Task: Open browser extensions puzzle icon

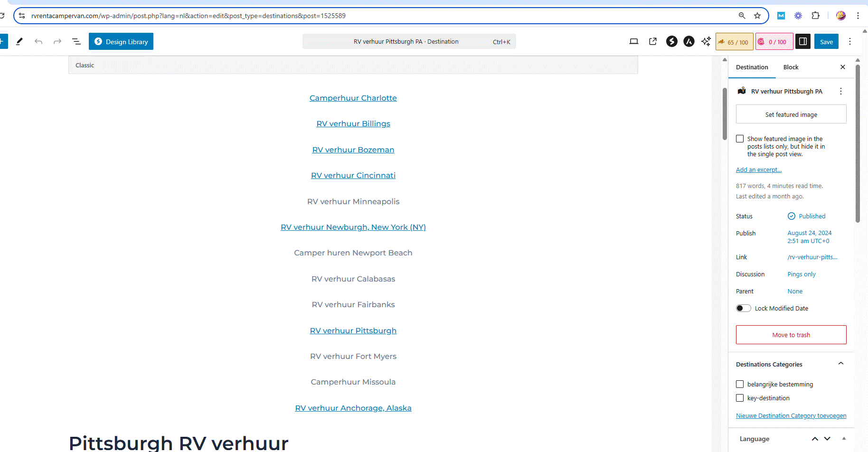Action: click(x=815, y=16)
